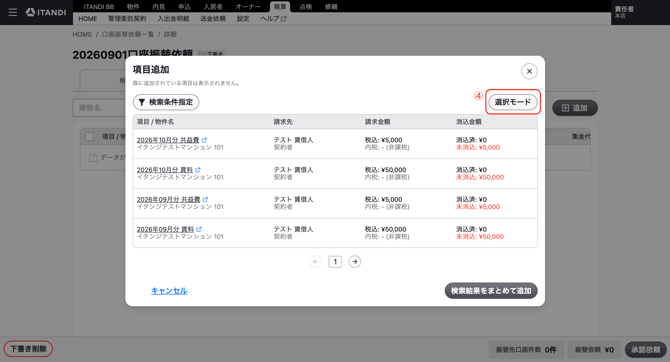This screenshot has height=362, width=670.
Task: Select page number 1
Action: click(335, 262)
